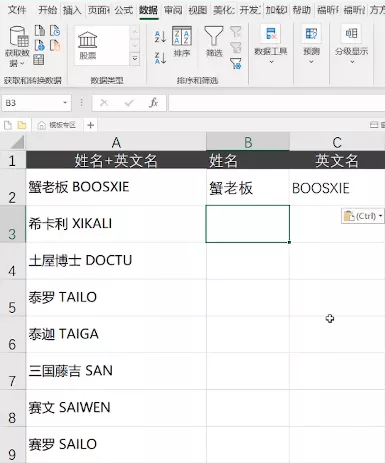The height and width of the screenshot is (463, 385).
Task: Click the Enter checkmark formula button
Action: tap(129, 103)
